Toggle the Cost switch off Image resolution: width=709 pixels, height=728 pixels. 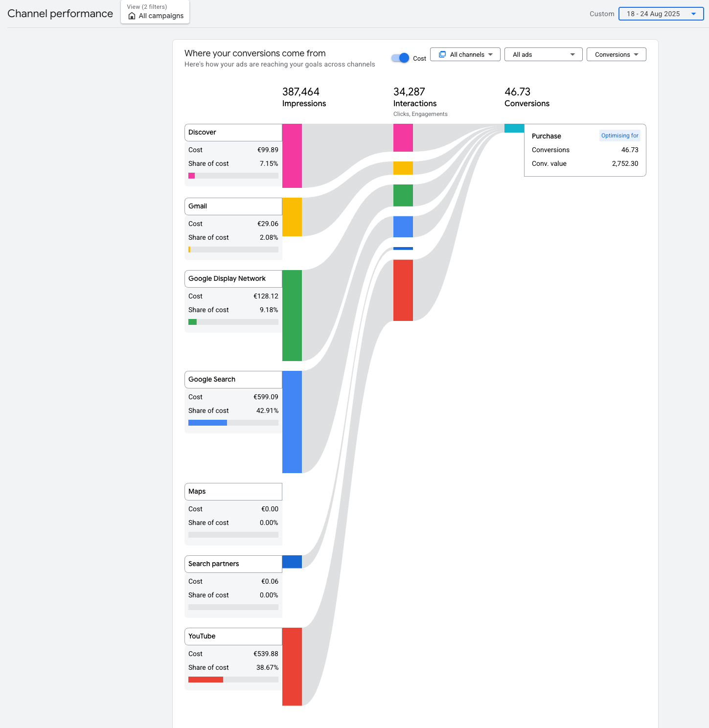(x=400, y=58)
